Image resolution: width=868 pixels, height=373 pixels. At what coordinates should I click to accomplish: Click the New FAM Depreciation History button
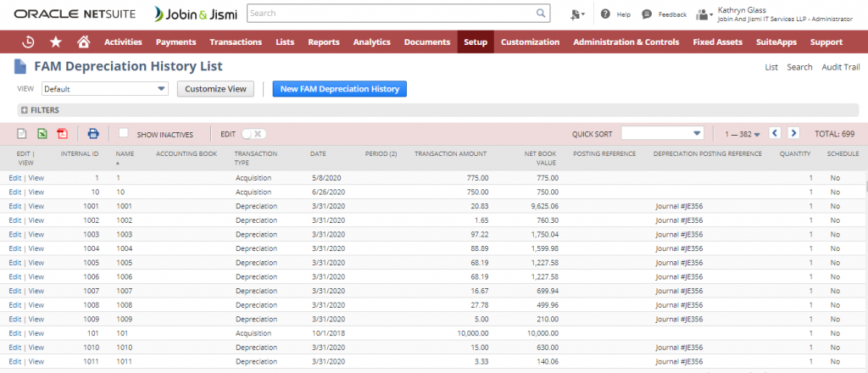tap(339, 89)
